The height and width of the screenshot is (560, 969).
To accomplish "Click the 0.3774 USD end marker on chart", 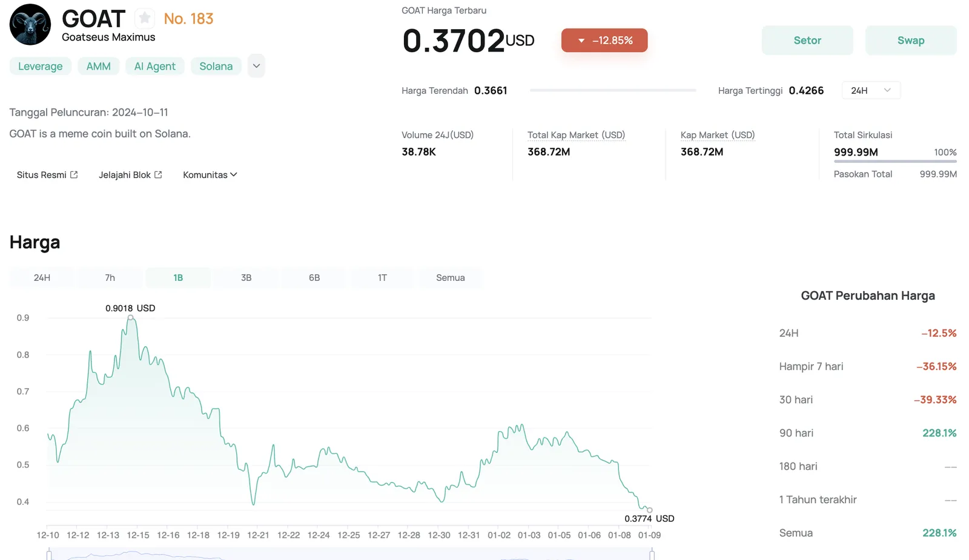I will 650,510.
